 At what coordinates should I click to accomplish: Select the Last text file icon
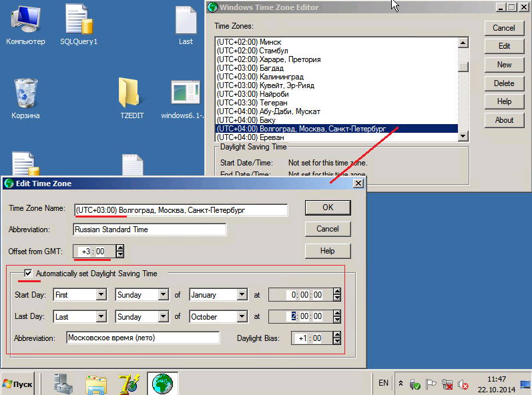[186, 25]
